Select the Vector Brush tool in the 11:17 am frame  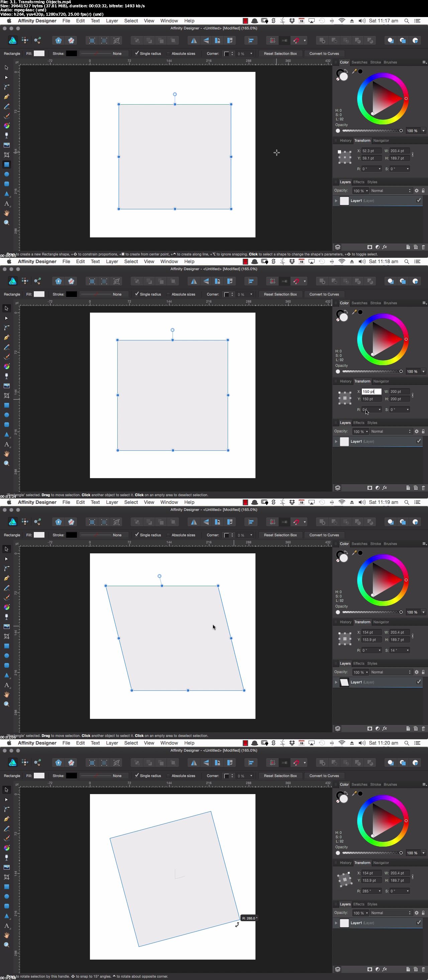[6, 116]
